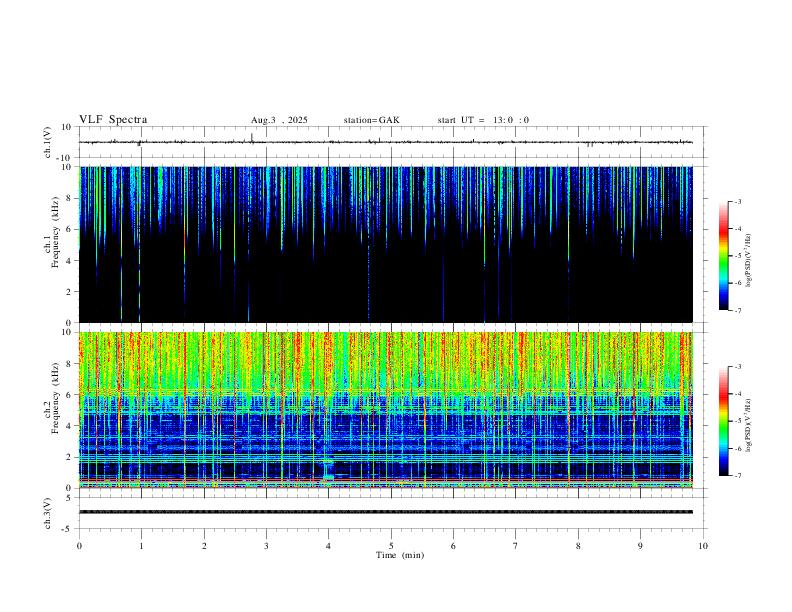Click the time axis tick label "3"
Viewport: 792px width, 612px height.
(x=266, y=546)
